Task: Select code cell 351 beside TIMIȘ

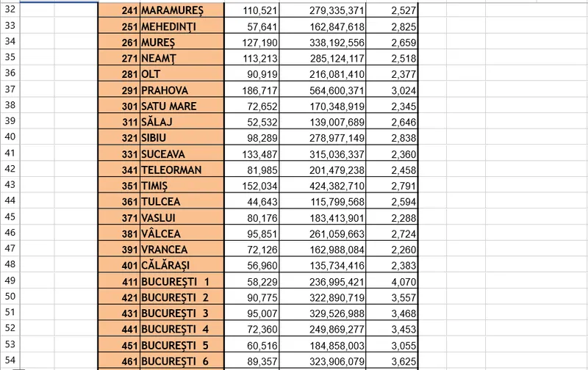Action: [119, 186]
